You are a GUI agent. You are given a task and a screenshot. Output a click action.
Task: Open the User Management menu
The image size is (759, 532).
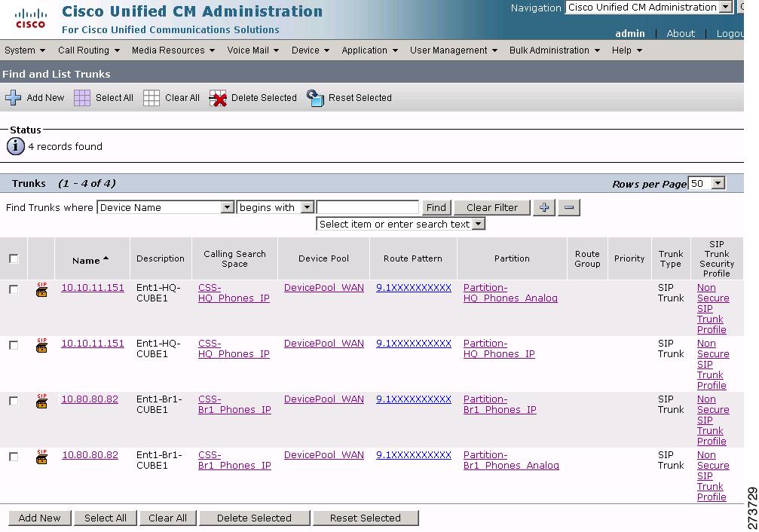454,50
